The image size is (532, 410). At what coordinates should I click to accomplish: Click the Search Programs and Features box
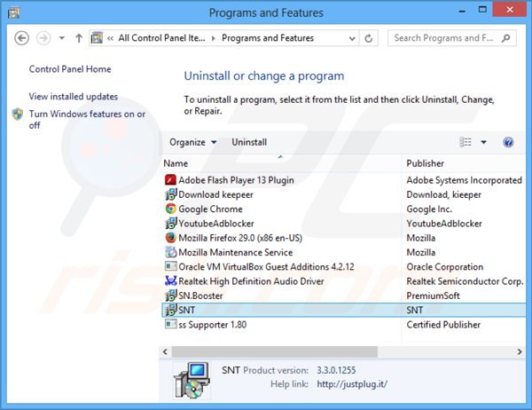coord(451,38)
